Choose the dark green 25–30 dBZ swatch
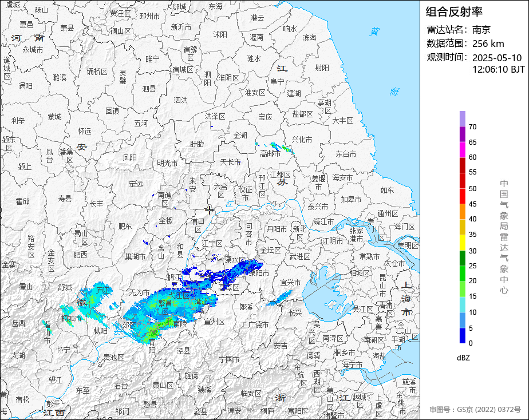The image size is (529, 420). (462, 258)
